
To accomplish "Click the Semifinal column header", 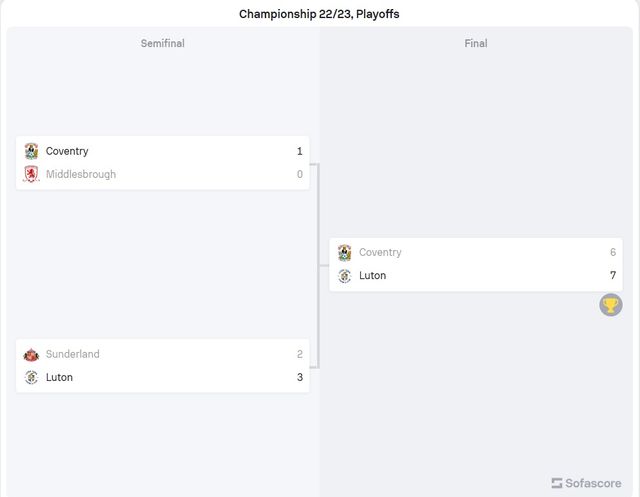I will (162, 43).
